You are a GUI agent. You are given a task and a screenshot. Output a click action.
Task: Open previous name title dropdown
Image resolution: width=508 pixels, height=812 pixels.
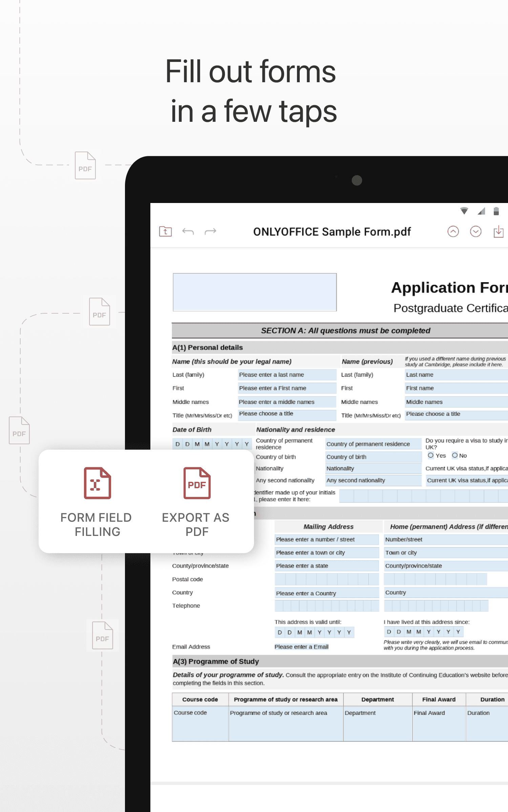[x=456, y=414]
